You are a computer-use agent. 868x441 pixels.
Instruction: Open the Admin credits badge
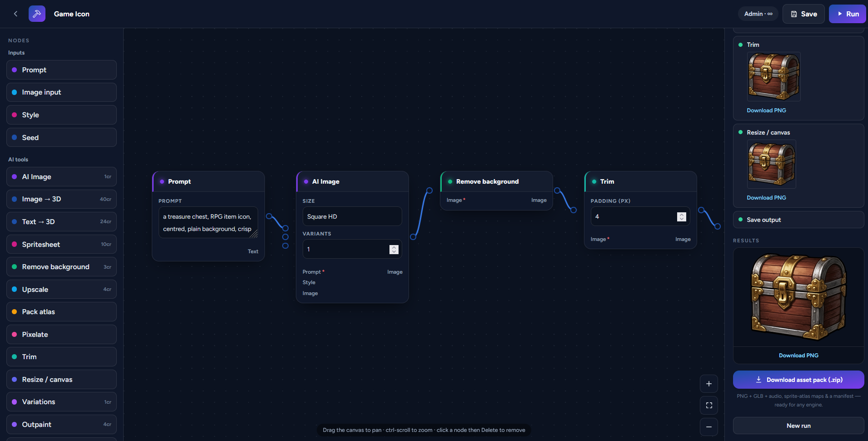pyautogui.click(x=758, y=14)
